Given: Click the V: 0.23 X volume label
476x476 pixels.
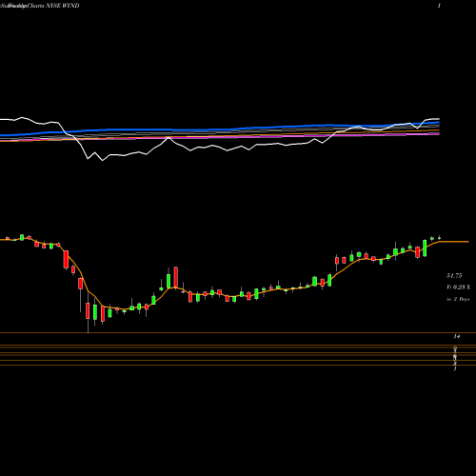Looking at the screenshot, I should pos(458,288).
